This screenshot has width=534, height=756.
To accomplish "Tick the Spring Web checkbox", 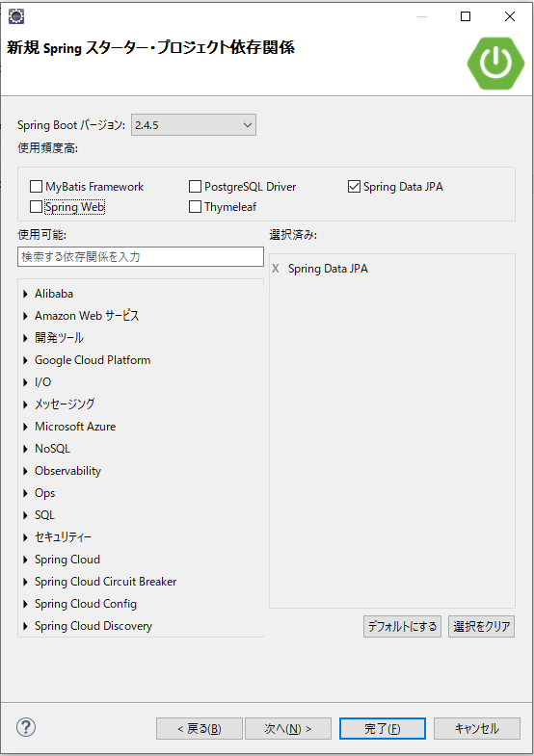I will coord(37,207).
